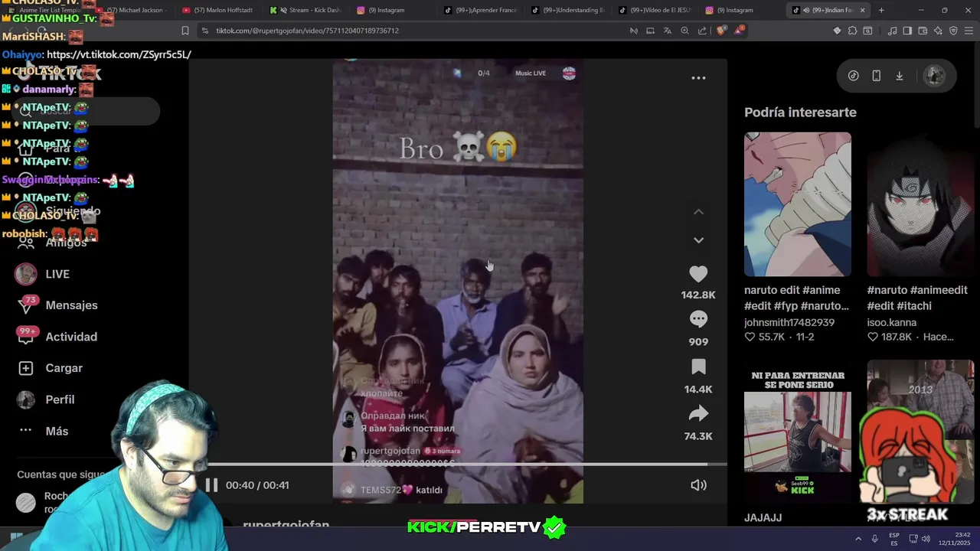Share the video with arrow icon

click(698, 414)
